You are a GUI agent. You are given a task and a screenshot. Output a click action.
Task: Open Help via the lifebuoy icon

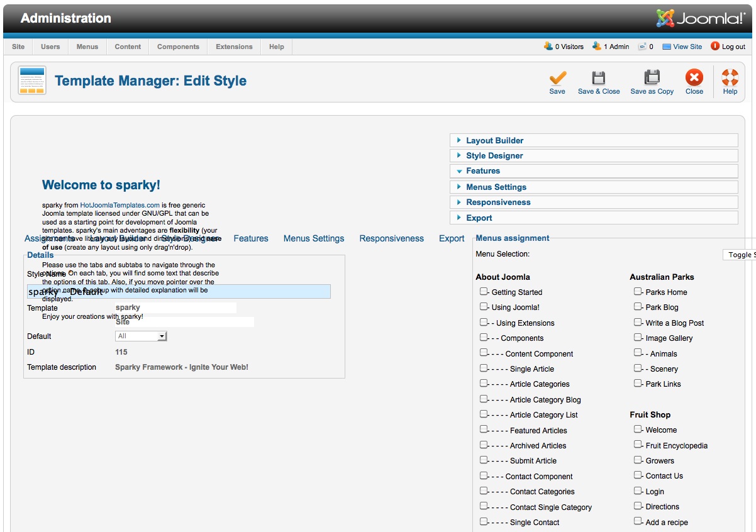[730, 78]
